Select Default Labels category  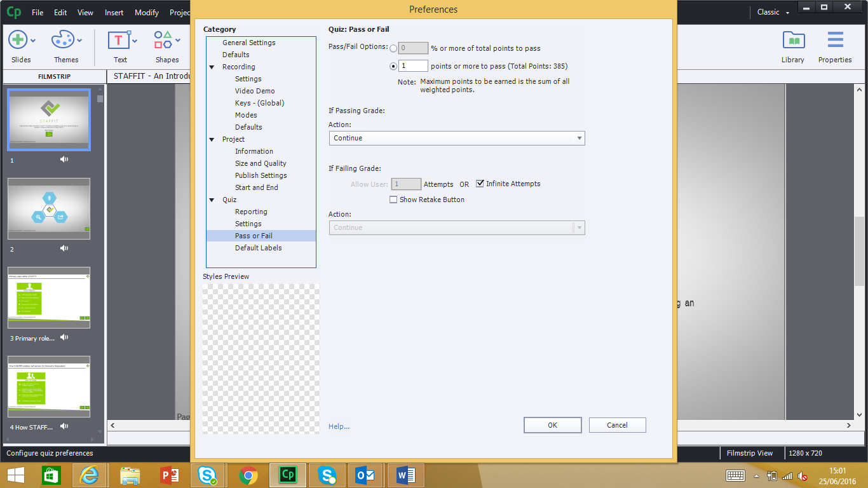click(x=259, y=248)
